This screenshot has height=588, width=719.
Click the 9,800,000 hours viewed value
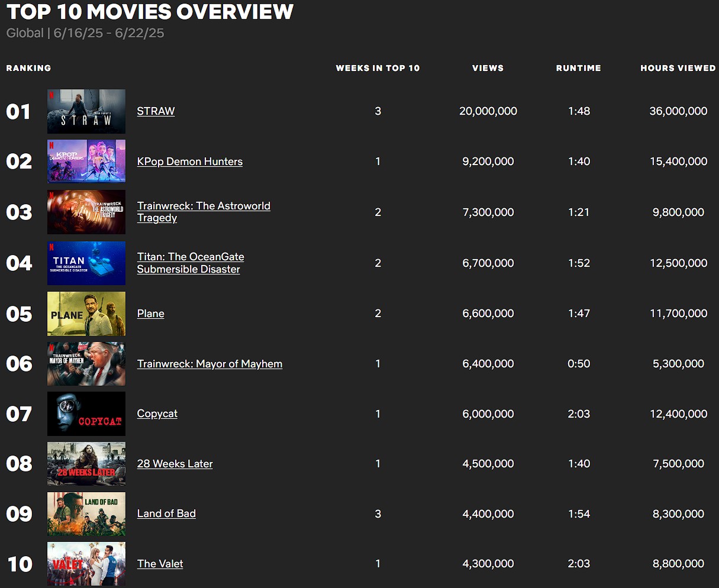coord(678,212)
